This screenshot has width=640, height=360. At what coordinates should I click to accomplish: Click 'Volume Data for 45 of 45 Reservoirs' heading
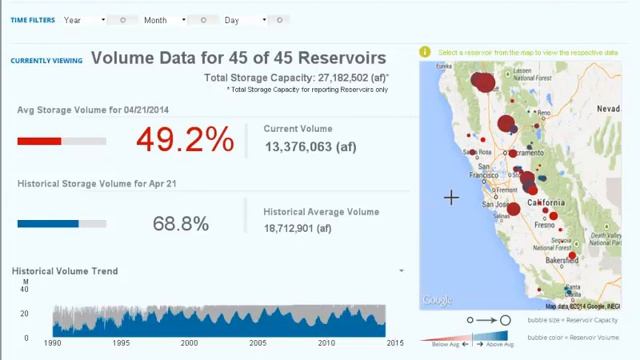pos(238,58)
